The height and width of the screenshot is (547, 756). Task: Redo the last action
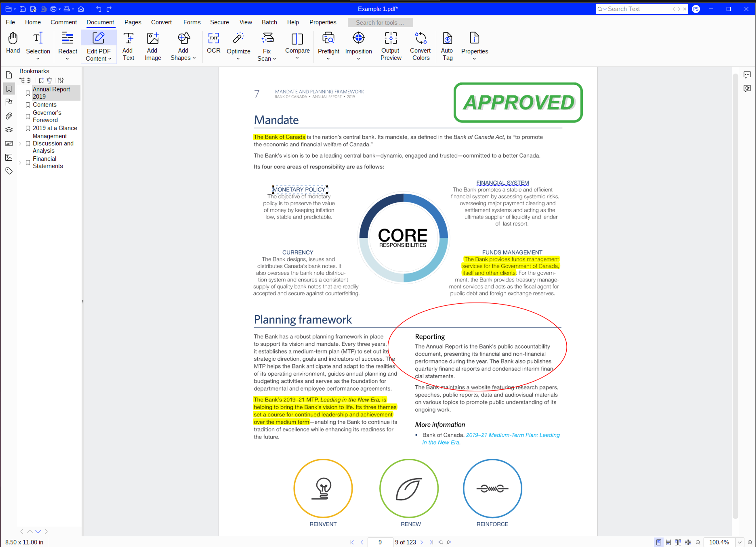[109, 9]
